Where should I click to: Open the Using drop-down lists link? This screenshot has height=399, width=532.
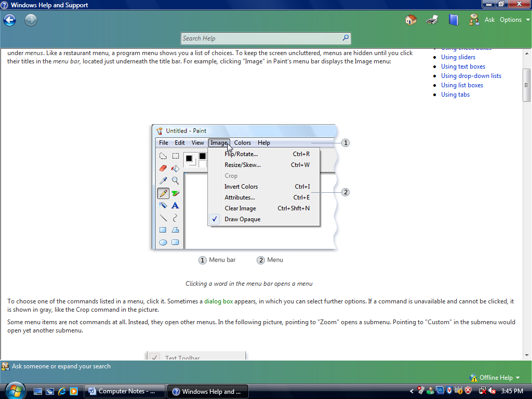(x=471, y=76)
